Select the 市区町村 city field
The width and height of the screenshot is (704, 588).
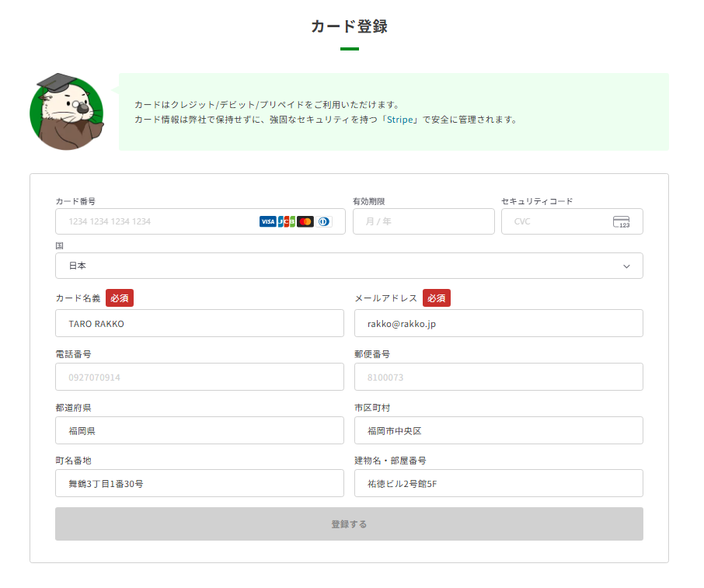498,430
